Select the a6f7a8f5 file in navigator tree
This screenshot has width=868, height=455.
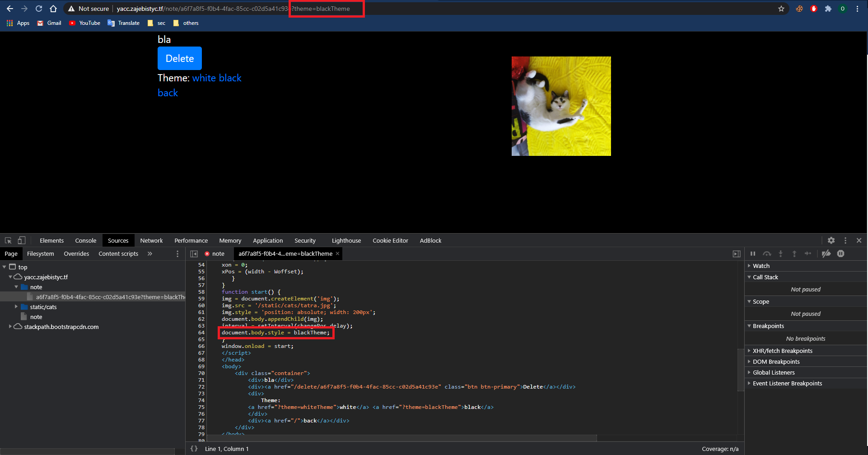pos(93,297)
